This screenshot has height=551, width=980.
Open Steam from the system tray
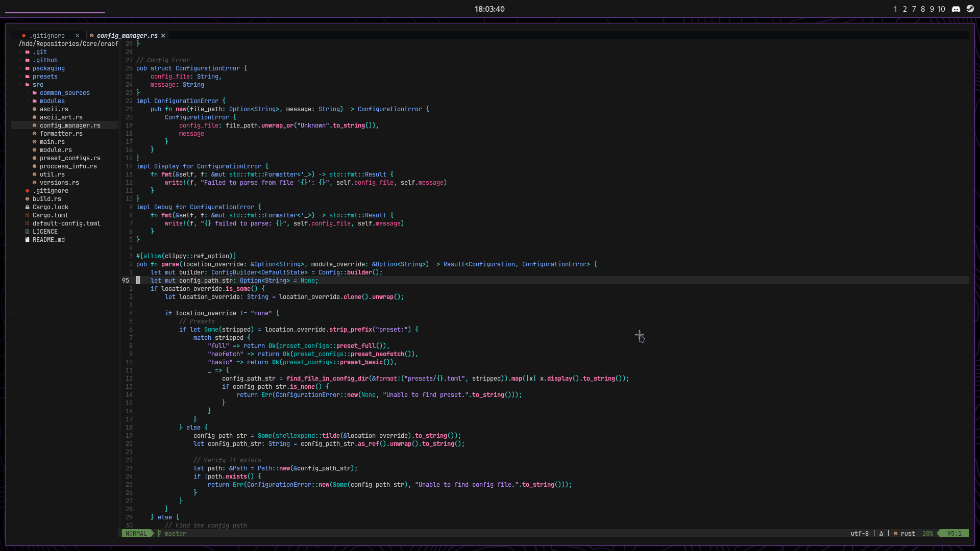[x=970, y=9]
